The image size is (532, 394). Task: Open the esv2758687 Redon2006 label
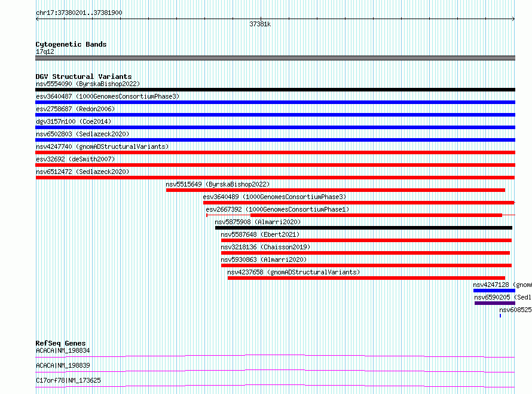click(75, 109)
